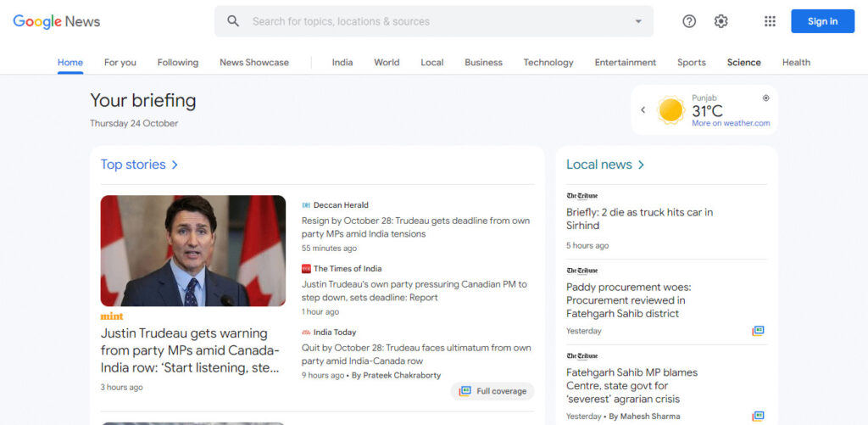868x425 pixels.
Task: Click Tribune logo above Fatehgarh Sahib MP story
Action: point(582,355)
